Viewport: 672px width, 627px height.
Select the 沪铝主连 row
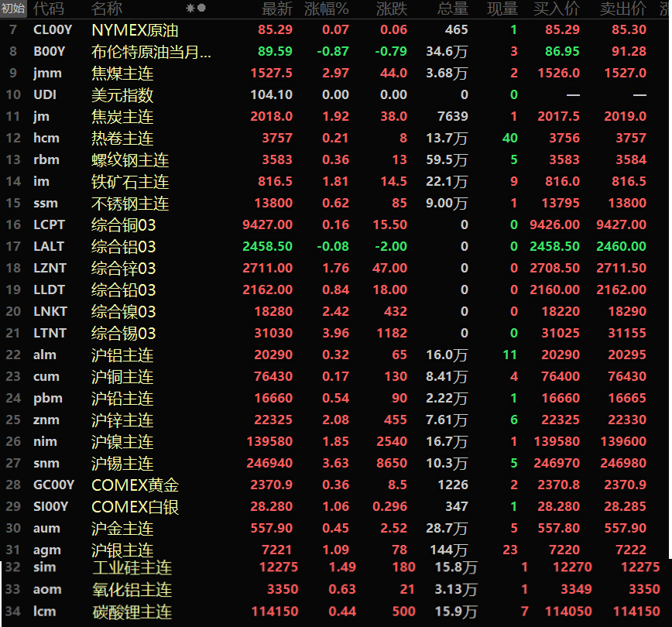click(x=336, y=355)
